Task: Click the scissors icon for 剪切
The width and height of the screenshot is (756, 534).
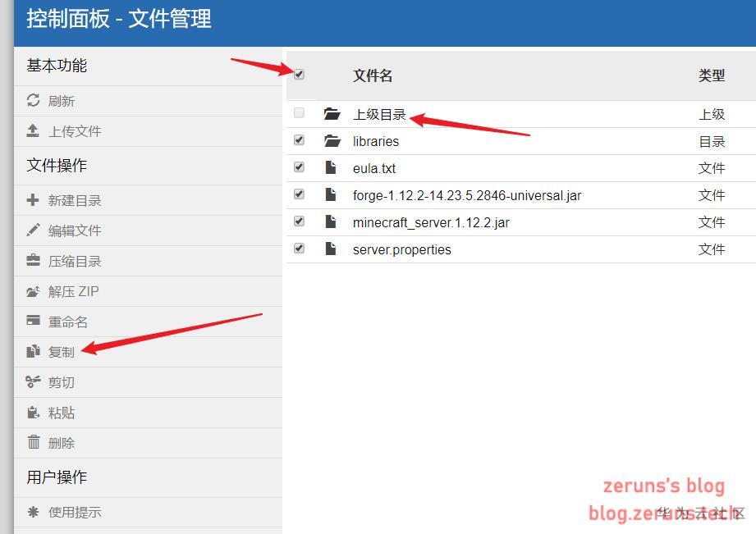Action: [x=33, y=381]
